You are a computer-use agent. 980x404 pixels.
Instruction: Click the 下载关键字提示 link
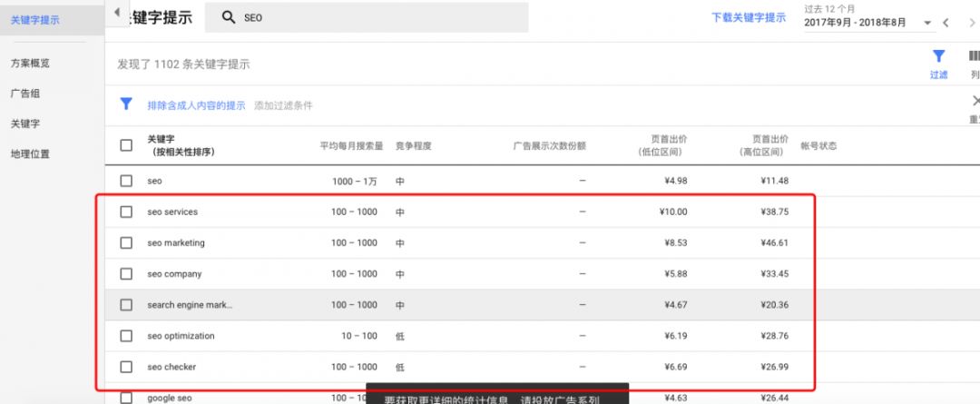click(x=748, y=17)
